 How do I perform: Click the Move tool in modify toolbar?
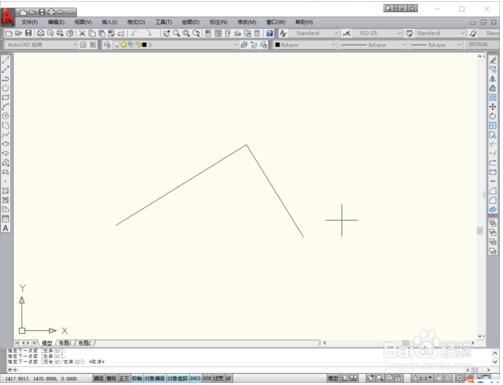493,107
